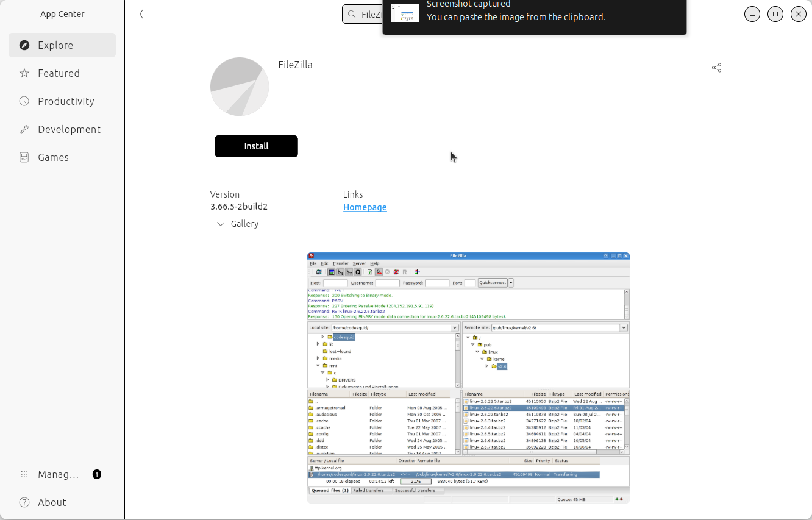
Task: Open the Games category
Action: [62, 157]
